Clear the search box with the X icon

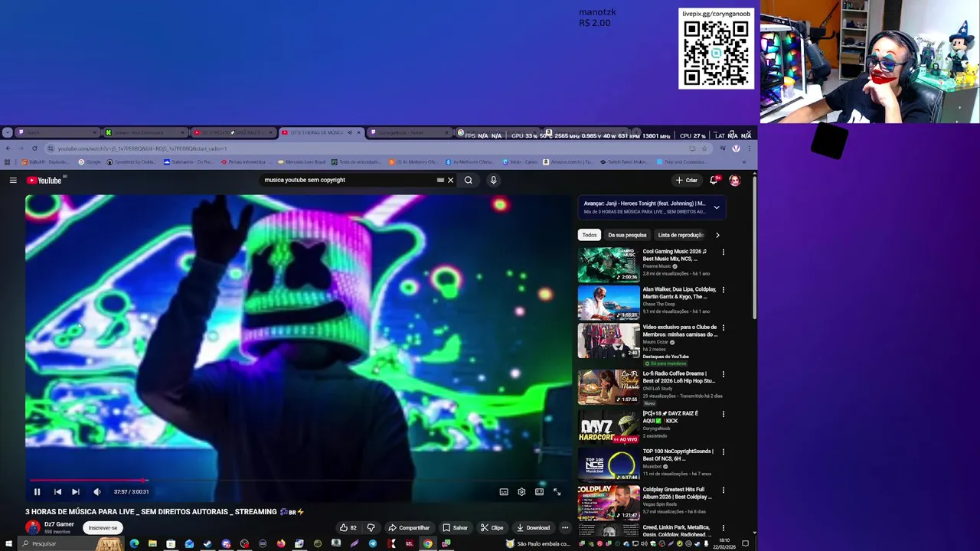[450, 180]
